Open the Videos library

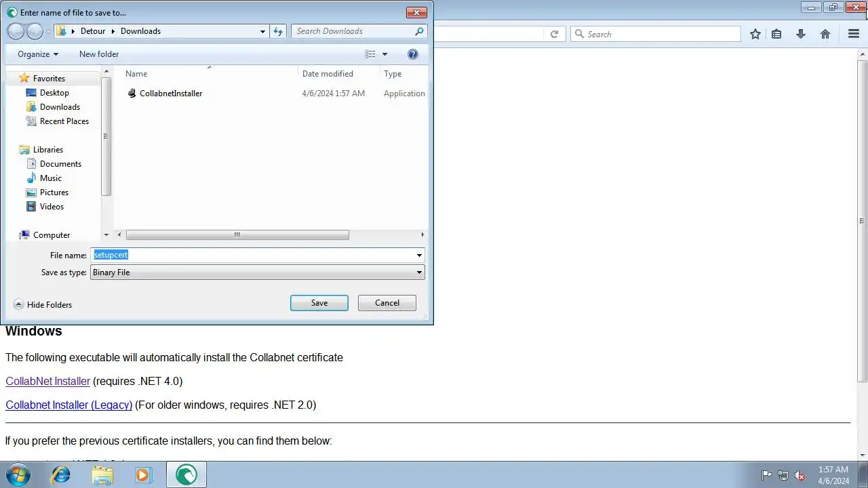pos(52,207)
